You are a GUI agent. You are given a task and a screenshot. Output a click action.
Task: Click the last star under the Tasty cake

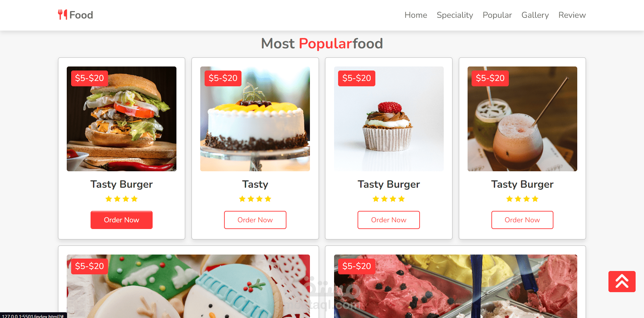point(268,199)
